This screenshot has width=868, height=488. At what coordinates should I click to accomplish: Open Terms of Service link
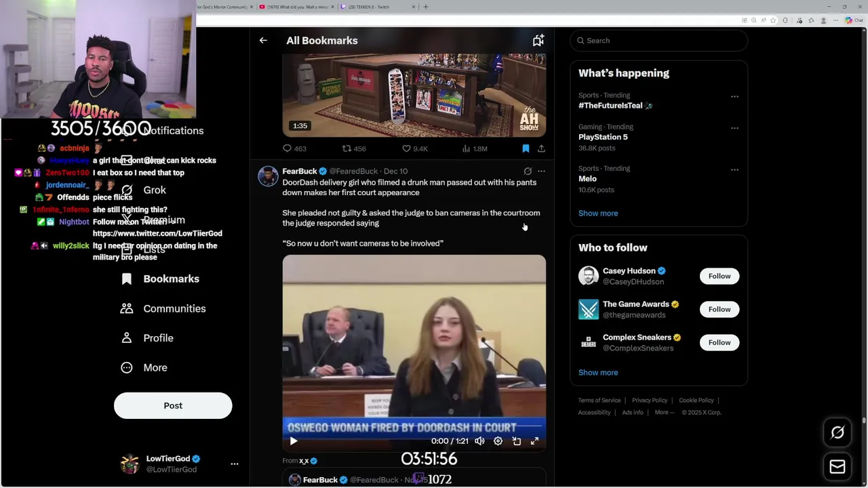[x=599, y=401]
